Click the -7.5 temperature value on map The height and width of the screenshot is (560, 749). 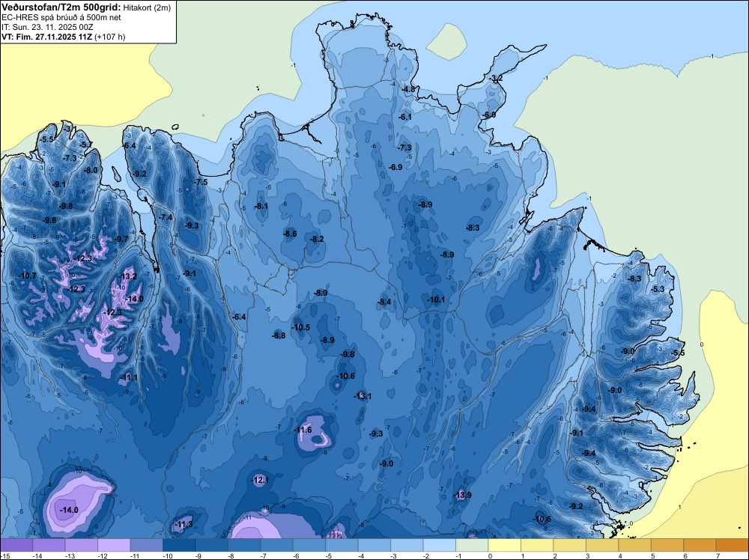[201, 182]
